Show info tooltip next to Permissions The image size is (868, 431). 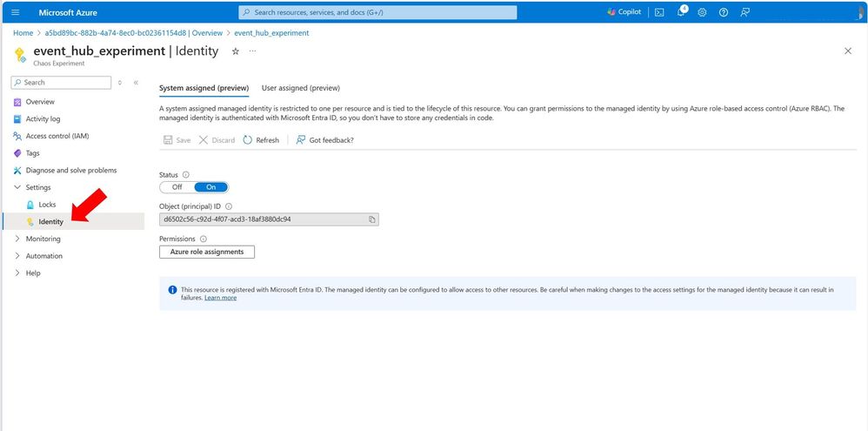point(204,239)
